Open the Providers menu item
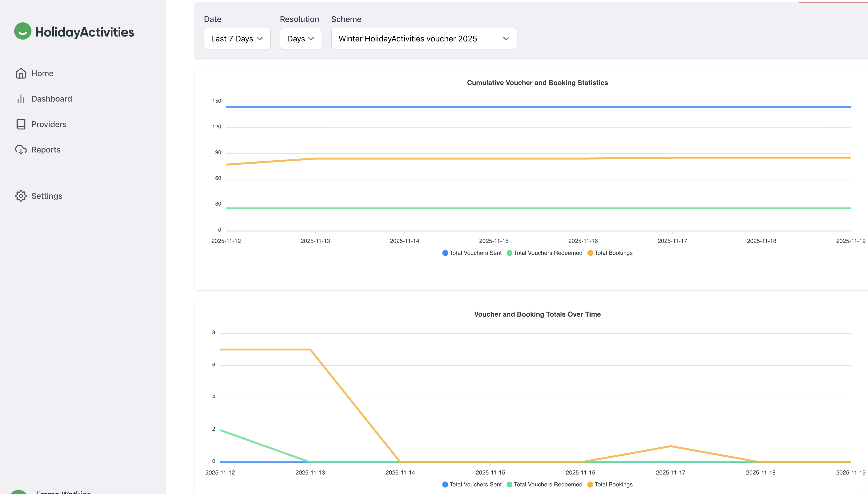868x494 pixels. point(49,124)
